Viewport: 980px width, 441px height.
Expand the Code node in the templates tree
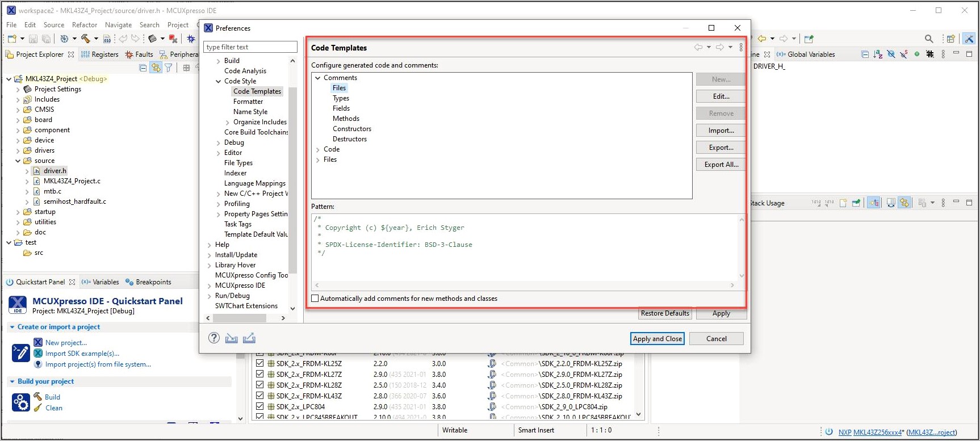(318, 149)
